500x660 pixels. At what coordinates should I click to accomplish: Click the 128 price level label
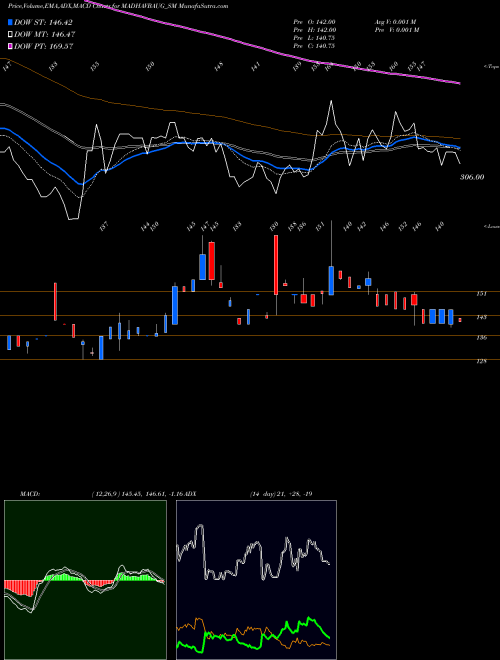(x=481, y=361)
